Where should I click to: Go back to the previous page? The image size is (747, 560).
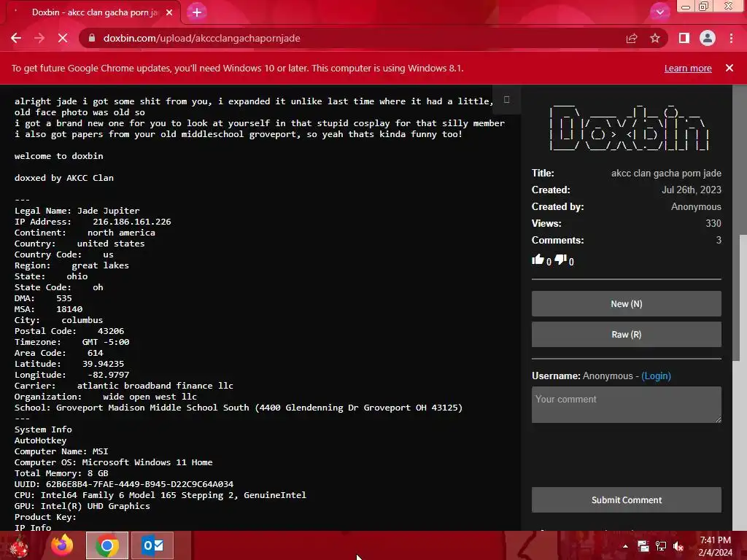pos(16,38)
